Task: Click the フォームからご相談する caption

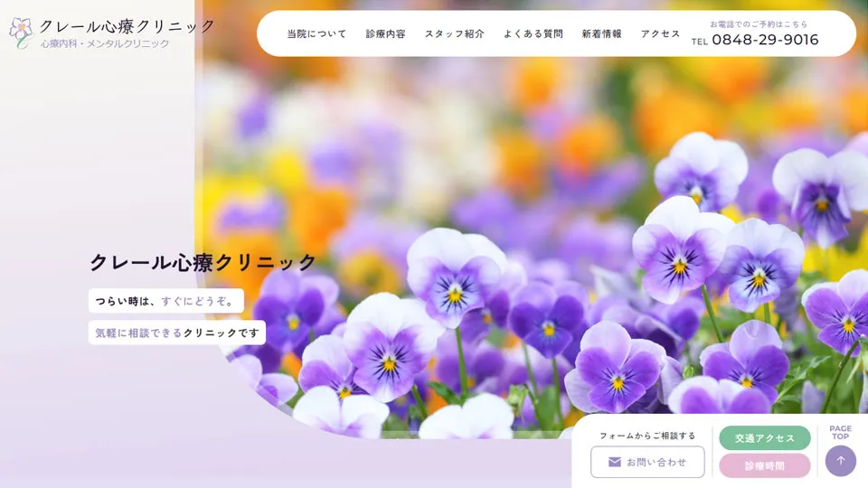Action: click(x=647, y=436)
